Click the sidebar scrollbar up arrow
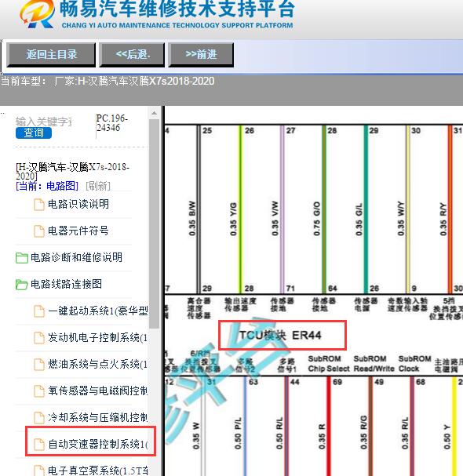This screenshot has width=463, height=476. pyautogui.click(x=154, y=113)
